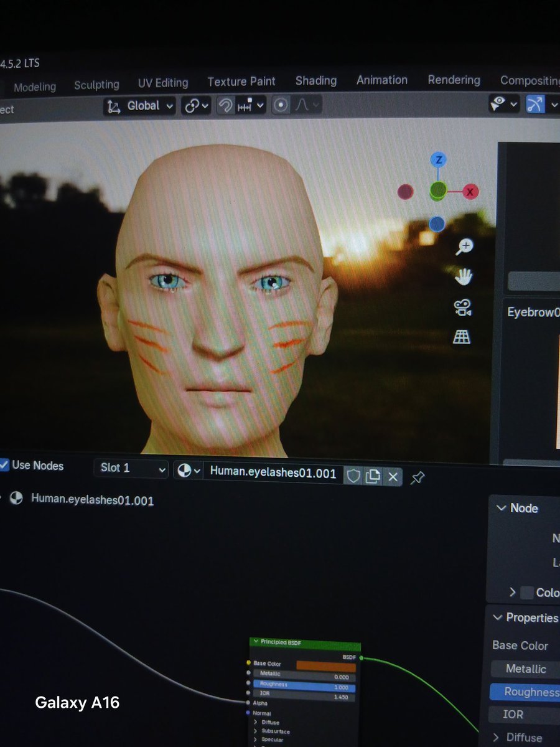Toggle the Use Nodes checkbox
This screenshot has width=560, height=747.
coord(4,464)
